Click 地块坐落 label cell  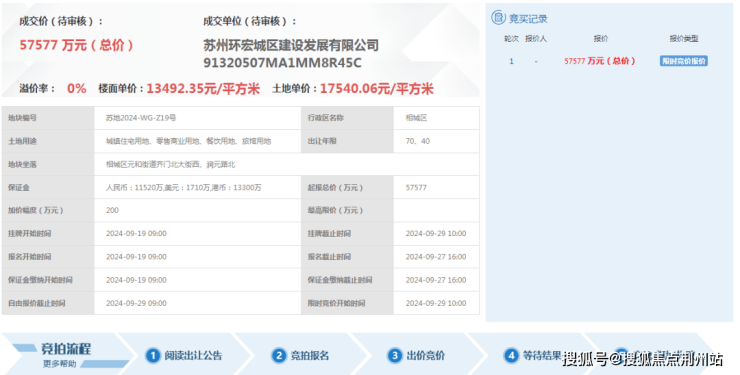(48, 164)
